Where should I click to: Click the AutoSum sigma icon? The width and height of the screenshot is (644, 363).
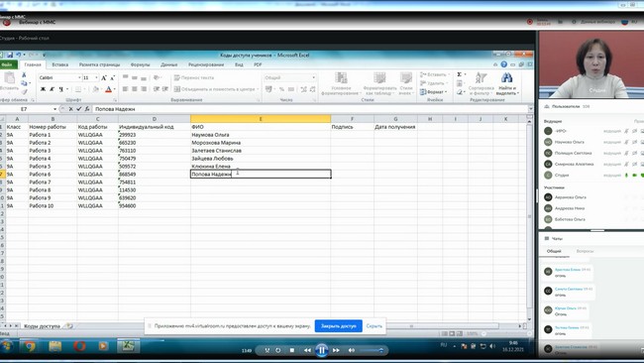click(x=459, y=74)
